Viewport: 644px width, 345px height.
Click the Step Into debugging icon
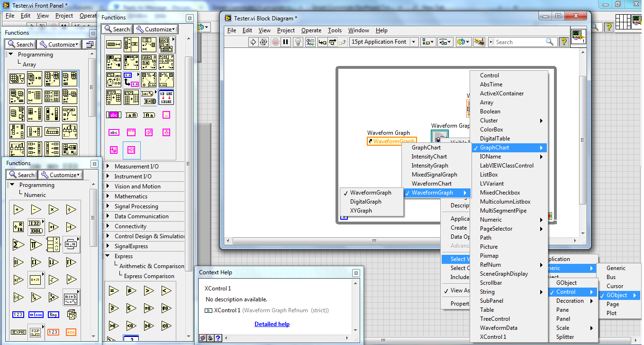[322, 42]
